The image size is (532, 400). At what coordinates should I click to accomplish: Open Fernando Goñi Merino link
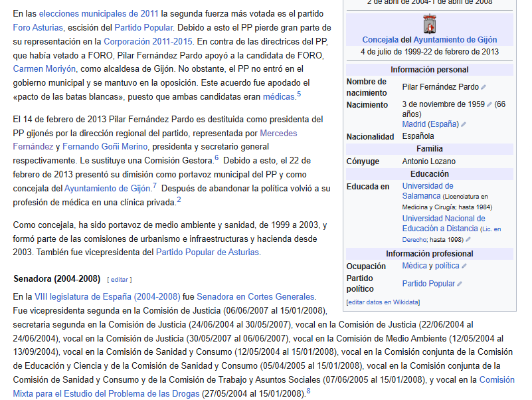click(x=105, y=147)
